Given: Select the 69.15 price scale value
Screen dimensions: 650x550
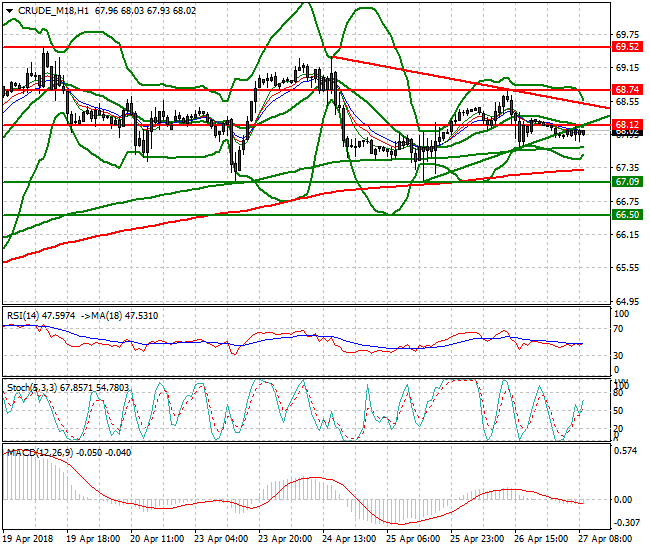Looking at the screenshot, I should point(628,68).
